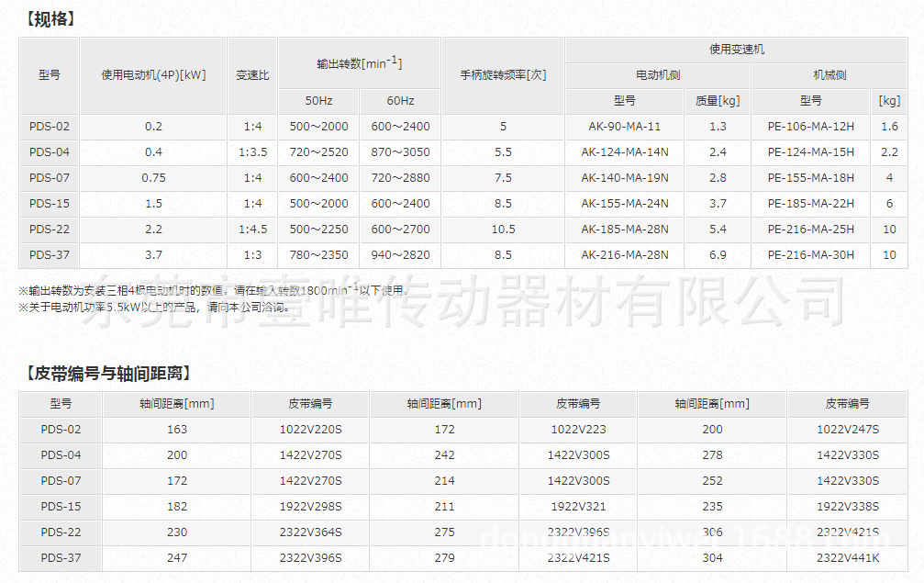Click the 手柄旋转频率[次] column header
Screen dimensions: 924x583
point(503,75)
